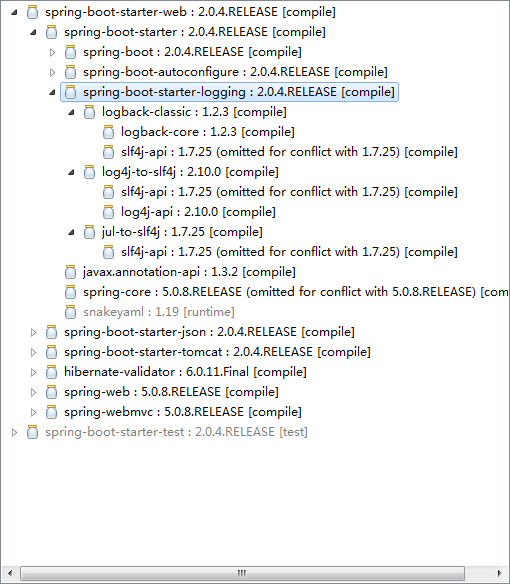Expand the spring-boot-starter-test node
Viewport: 510px width, 584px height.
pyautogui.click(x=15, y=432)
